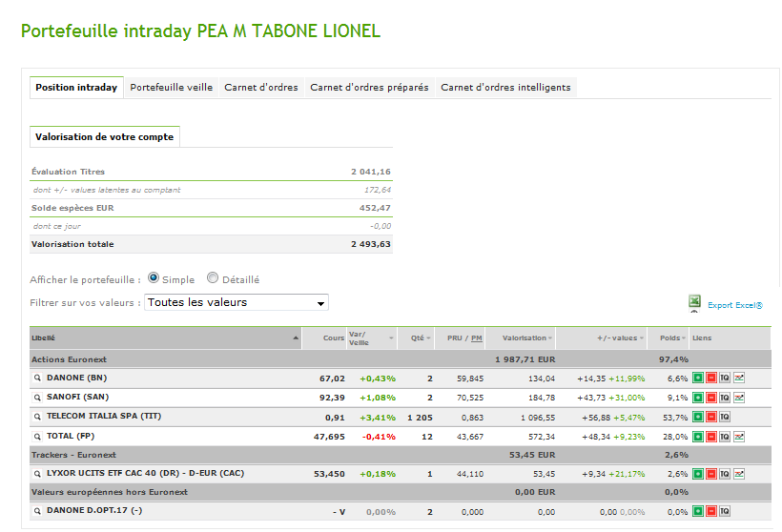Open the DANONE D.OPT.17 (-) link
The image size is (782, 532).
[x=94, y=511]
